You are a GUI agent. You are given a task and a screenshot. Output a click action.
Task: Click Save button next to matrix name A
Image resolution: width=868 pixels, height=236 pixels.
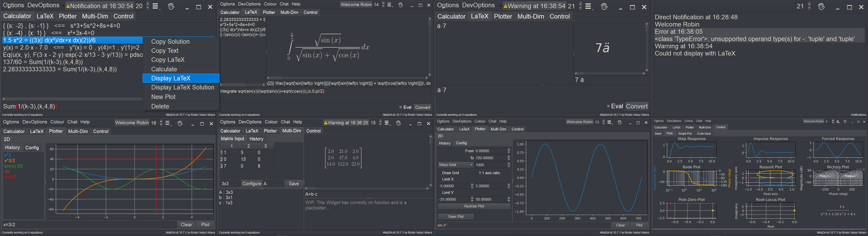click(x=294, y=184)
